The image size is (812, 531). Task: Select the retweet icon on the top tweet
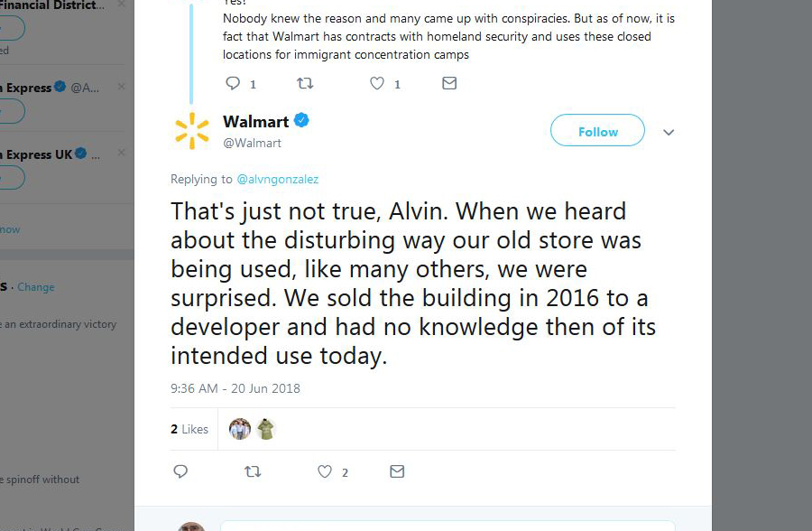(x=305, y=83)
